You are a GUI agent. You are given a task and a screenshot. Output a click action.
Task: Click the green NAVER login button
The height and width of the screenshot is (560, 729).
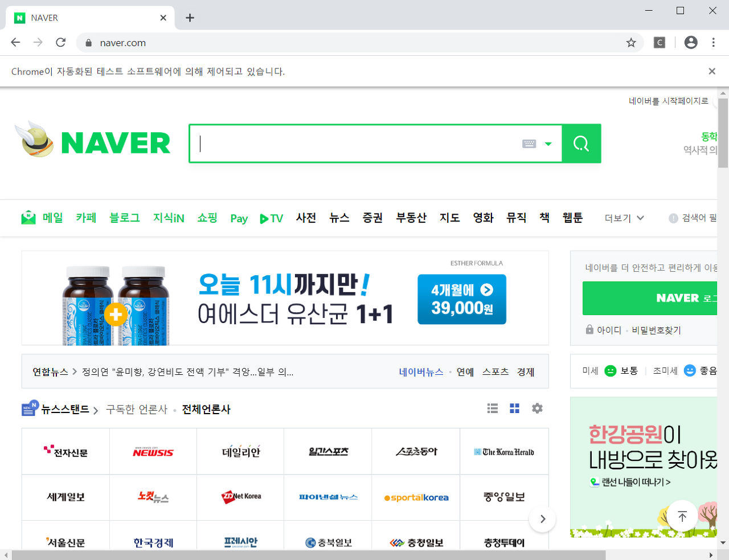point(650,298)
